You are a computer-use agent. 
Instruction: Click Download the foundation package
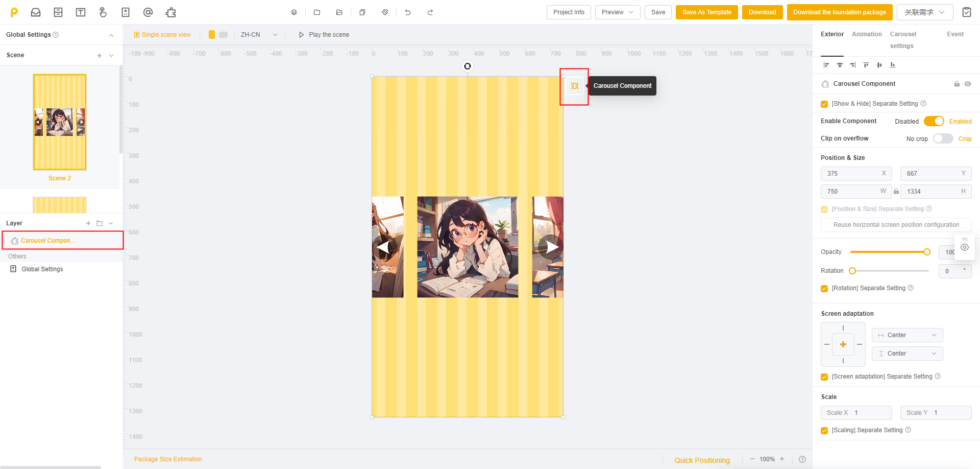click(839, 12)
